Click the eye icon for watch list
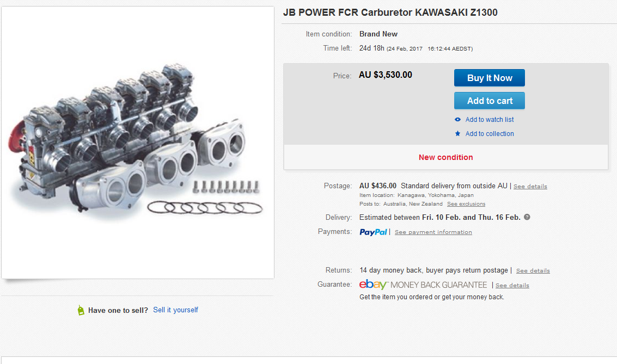 [x=458, y=120]
